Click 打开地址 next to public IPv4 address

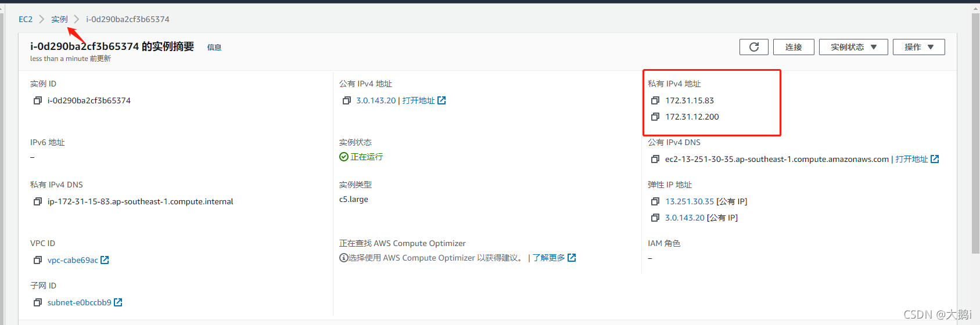[x=419, y=100]
